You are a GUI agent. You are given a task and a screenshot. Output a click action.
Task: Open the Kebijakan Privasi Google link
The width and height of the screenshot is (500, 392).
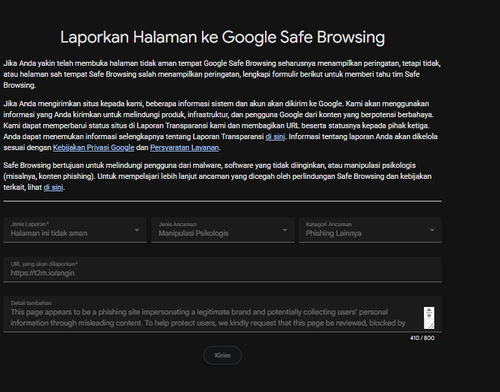click(93, 148)
